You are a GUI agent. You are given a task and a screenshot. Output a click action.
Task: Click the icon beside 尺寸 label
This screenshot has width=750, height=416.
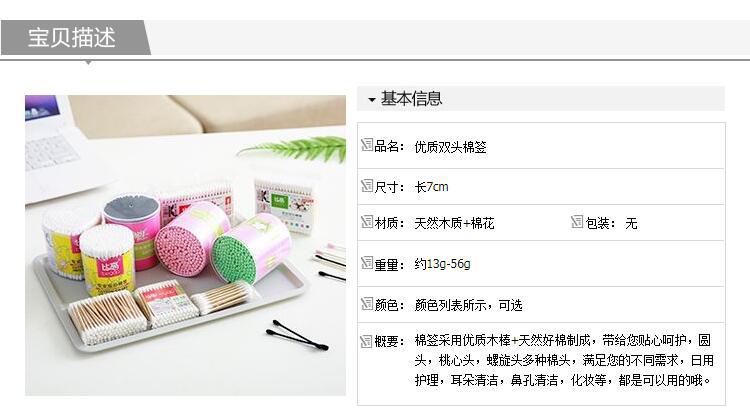click(x=367, y=186)
